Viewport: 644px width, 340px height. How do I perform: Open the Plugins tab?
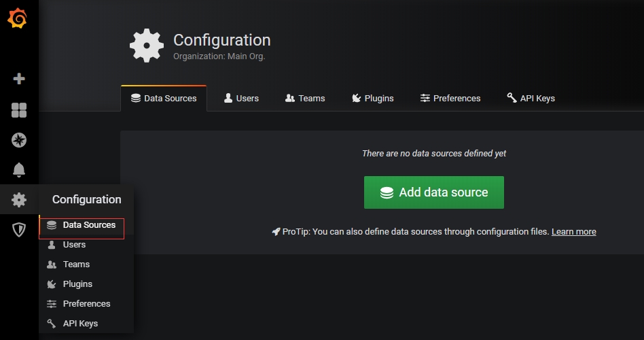[x=372, y=99]
